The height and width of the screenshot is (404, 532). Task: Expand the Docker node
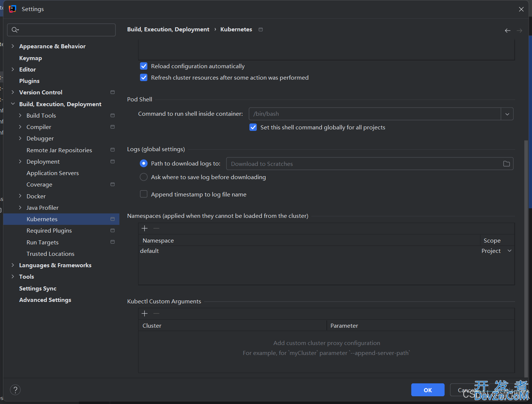point(20,196)
